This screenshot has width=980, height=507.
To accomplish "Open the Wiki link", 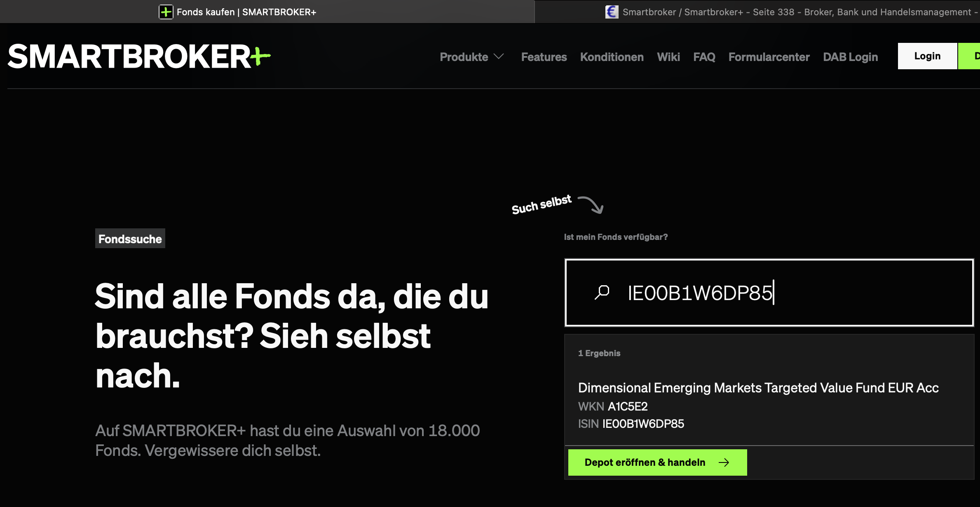I will 668,57.
